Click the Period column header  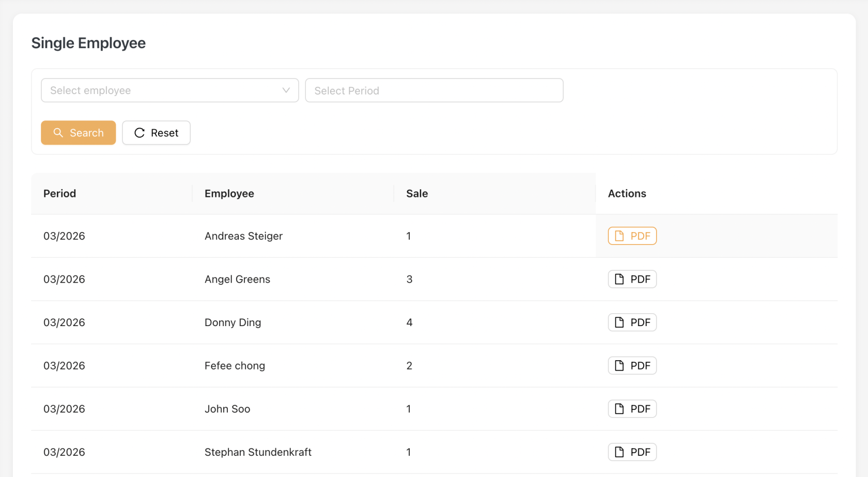(x=60, y=193)
